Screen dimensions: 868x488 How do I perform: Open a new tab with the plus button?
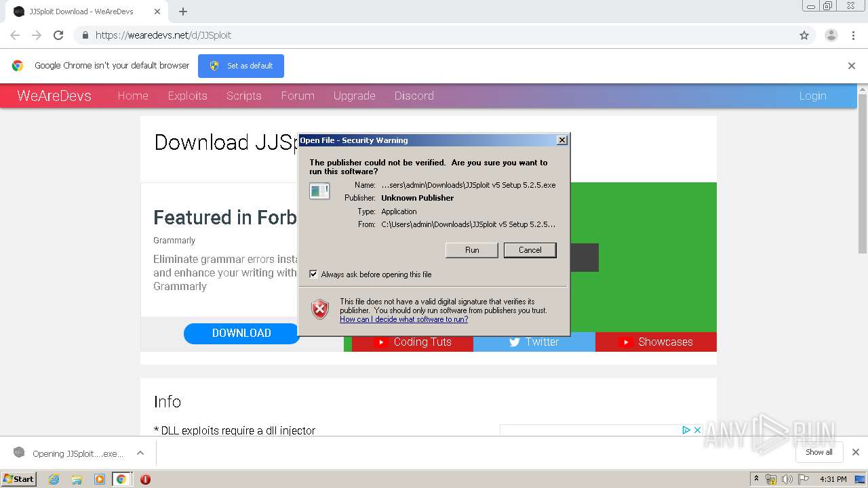click(182, 12)
